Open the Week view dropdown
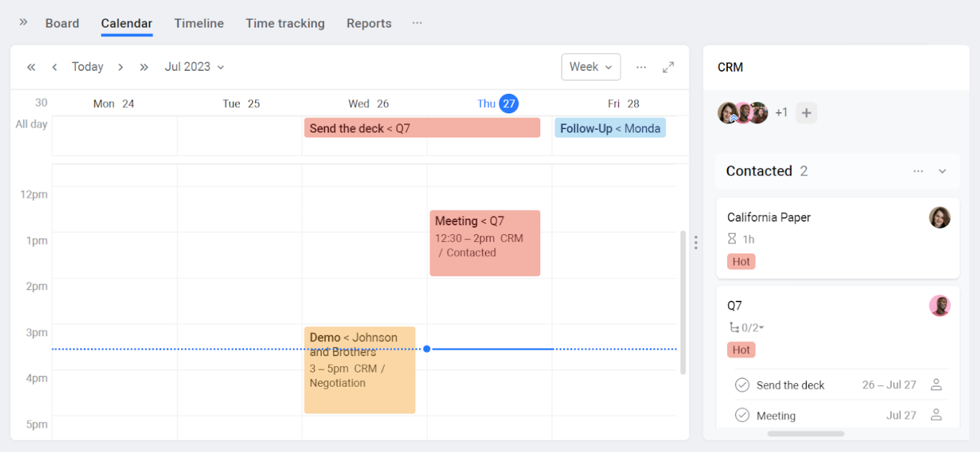 point(590,67)
